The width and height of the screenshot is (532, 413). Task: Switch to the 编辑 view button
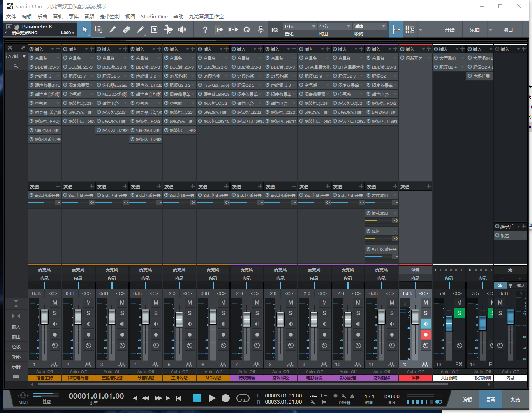click(467, 399)
